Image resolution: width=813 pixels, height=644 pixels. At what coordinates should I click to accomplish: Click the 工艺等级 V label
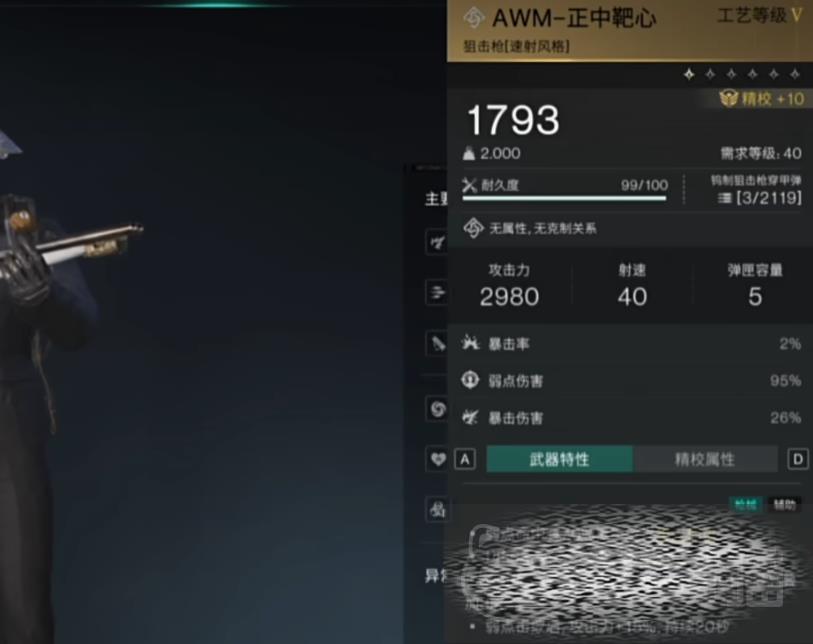[x=760, y=16]
